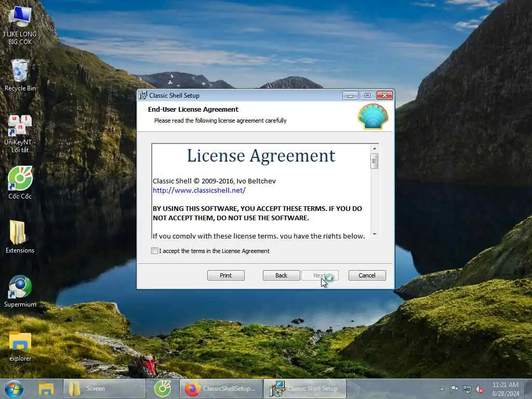Click the muted volume tray icon

[480, 390]
